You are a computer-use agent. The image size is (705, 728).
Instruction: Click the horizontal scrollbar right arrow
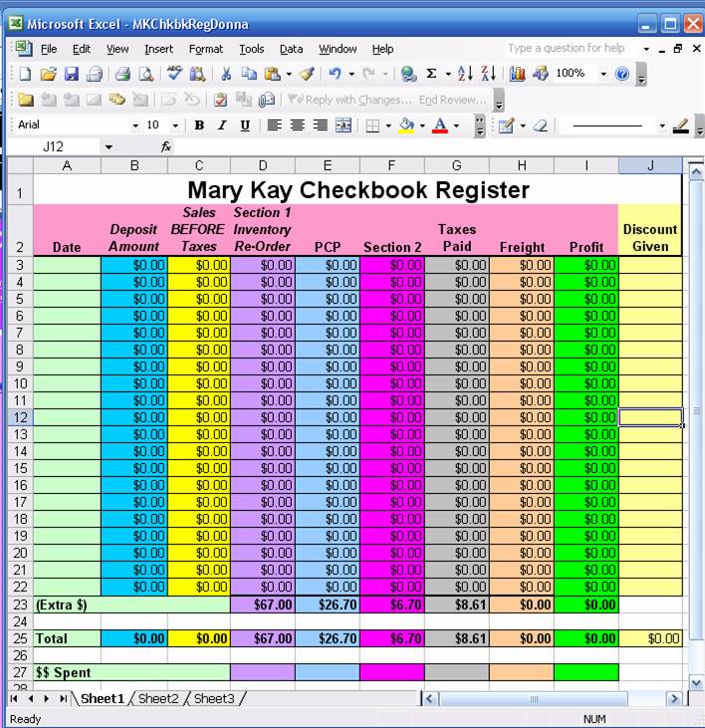673,698
